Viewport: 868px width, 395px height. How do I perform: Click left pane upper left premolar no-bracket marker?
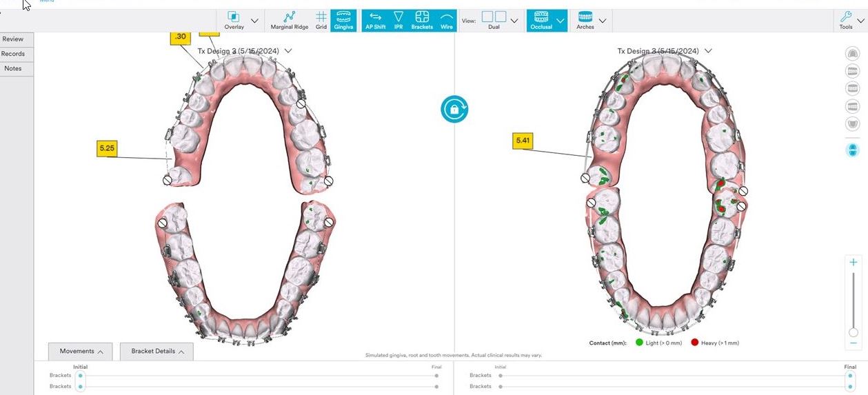(301, 103)
